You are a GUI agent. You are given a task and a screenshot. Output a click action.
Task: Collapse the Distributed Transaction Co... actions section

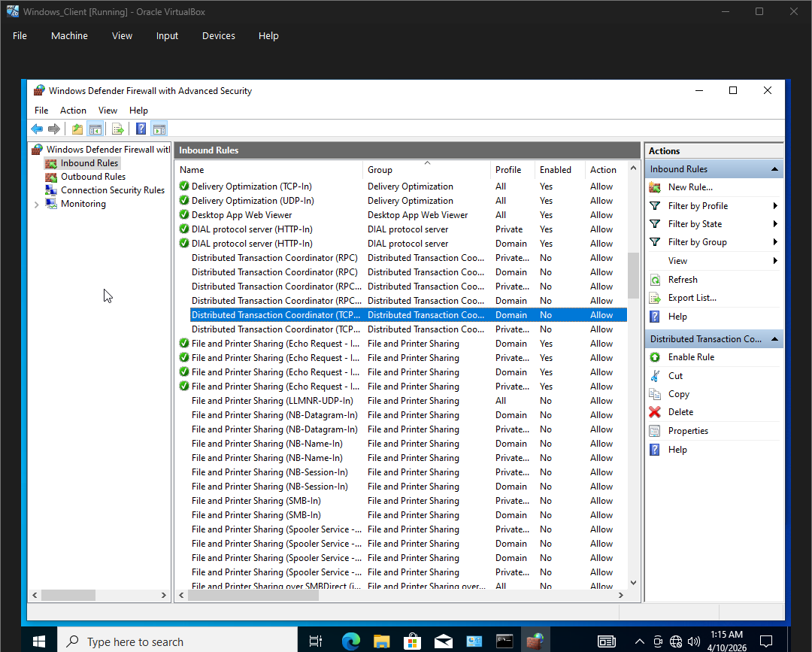(x=774, y=339)
